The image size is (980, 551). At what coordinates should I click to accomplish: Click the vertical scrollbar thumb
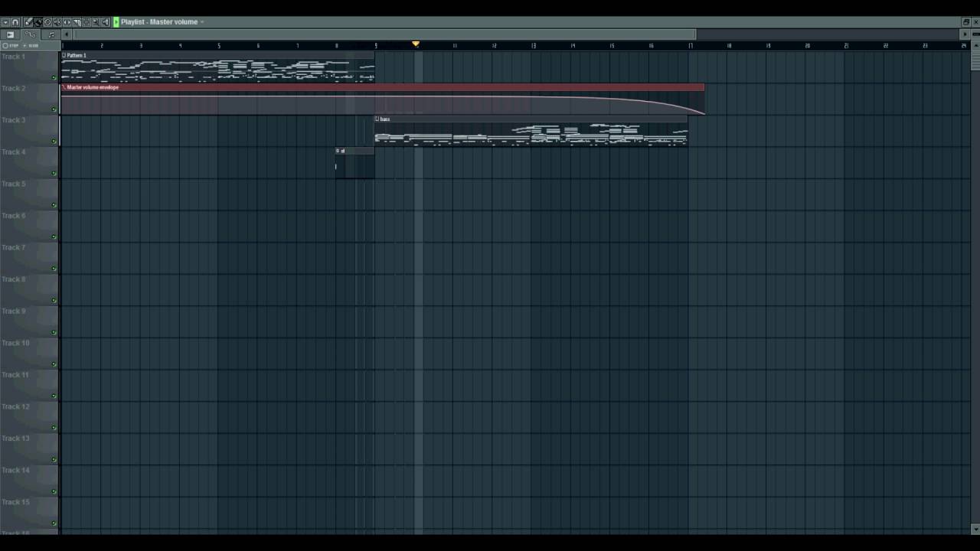point(975,60)
